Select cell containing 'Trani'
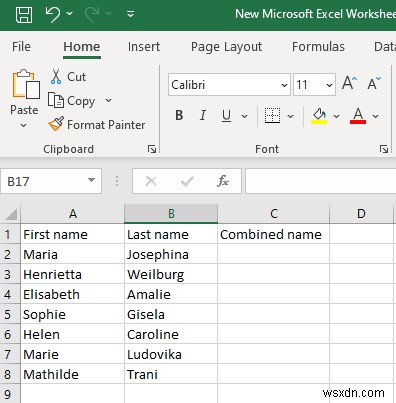 tap(171, 374)
